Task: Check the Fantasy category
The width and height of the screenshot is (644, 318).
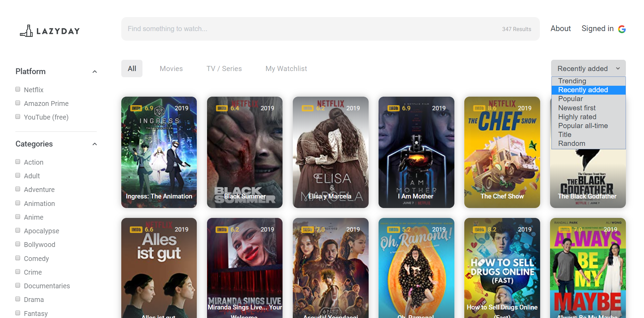Action: [x=18, y=313]
